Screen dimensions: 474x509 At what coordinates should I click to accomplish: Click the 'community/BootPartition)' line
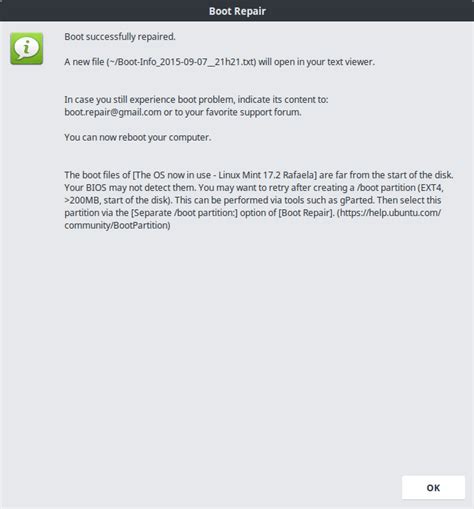[117, 225]
